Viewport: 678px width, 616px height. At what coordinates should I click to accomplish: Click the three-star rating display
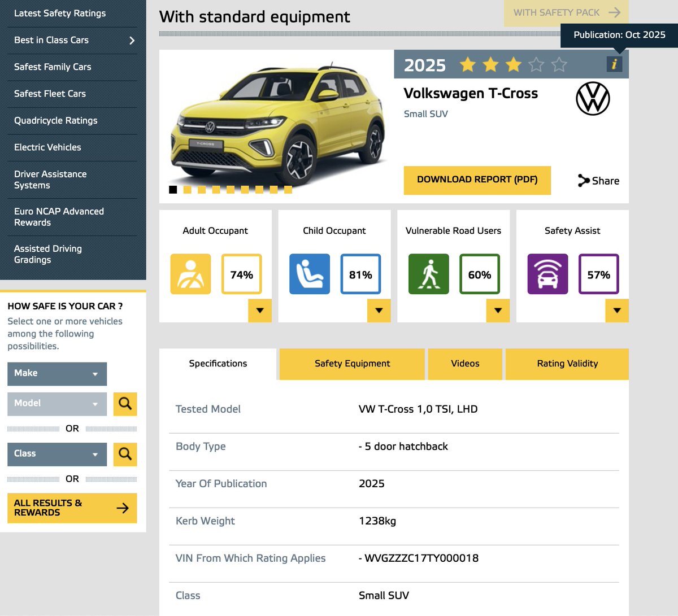point(513,64)
